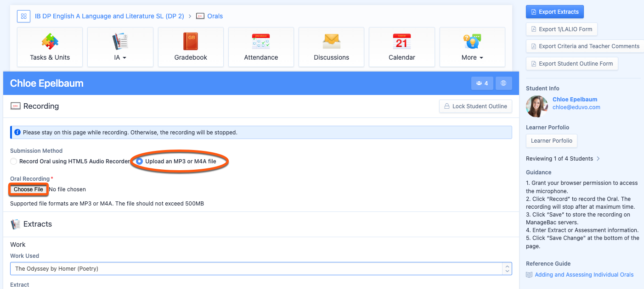Viewport: 644px width, 289px height.
Task: Open IB DP English A breadcrumb link
Action: [109, 16]
